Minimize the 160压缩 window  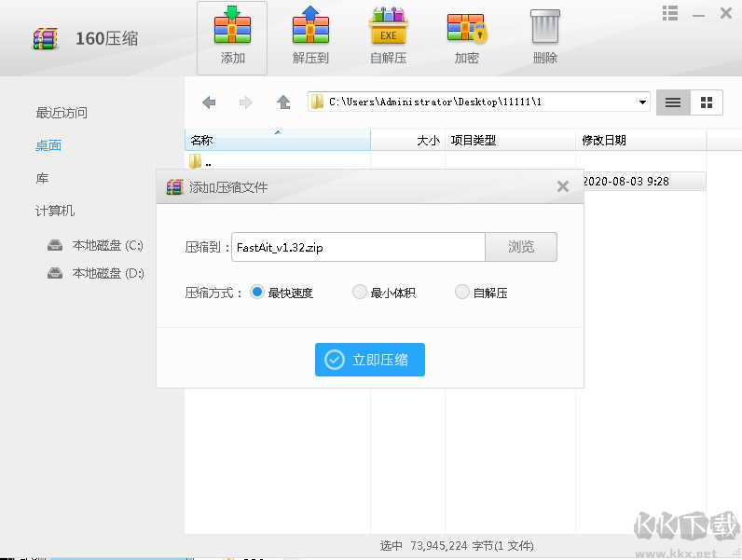pyautogui.click(x=698, y=14)
